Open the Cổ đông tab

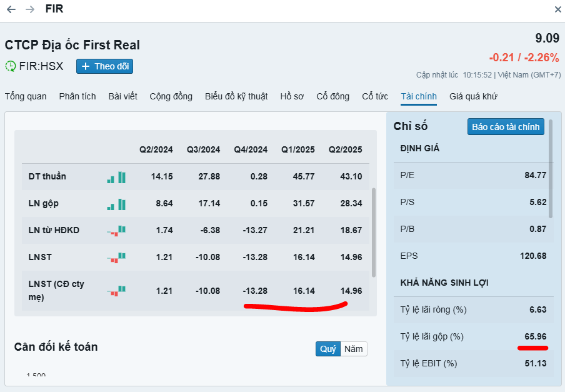pyautogui.click(x=333, y=96)
